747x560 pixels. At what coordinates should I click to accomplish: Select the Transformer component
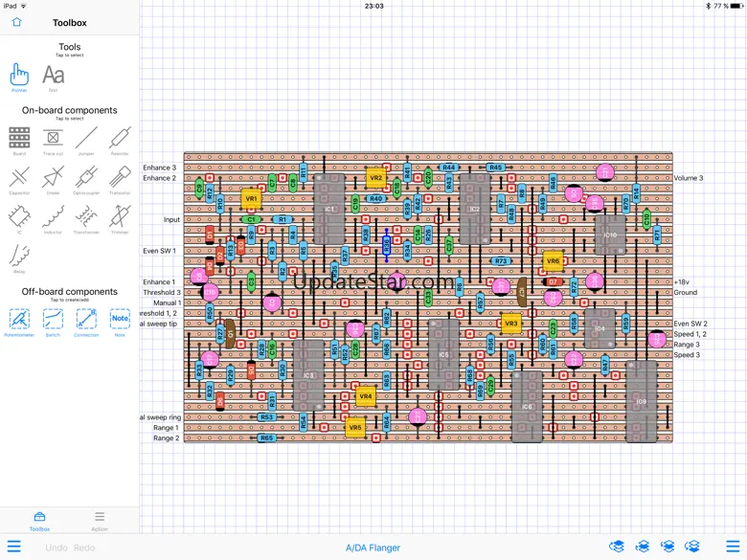coord(86,219)
